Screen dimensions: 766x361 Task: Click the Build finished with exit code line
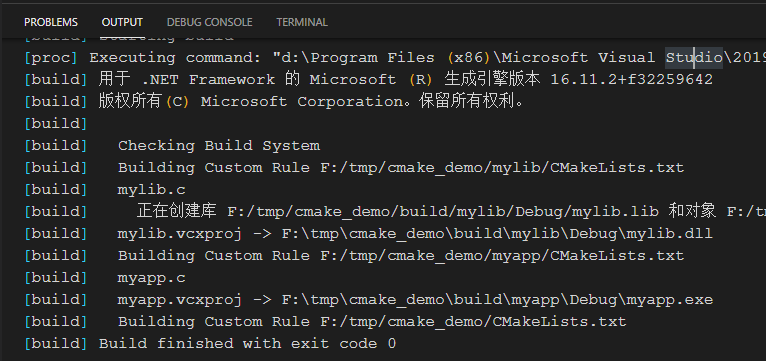tap(210, 343)
